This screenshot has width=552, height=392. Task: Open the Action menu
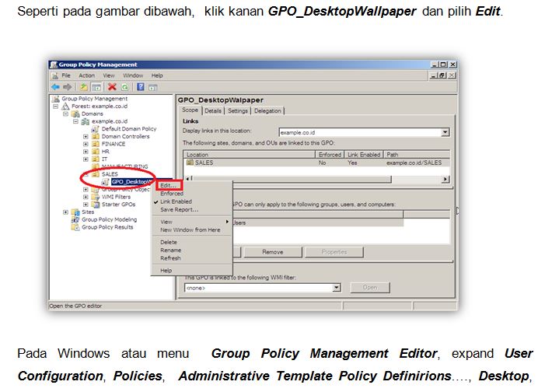[x=86, y=75]
